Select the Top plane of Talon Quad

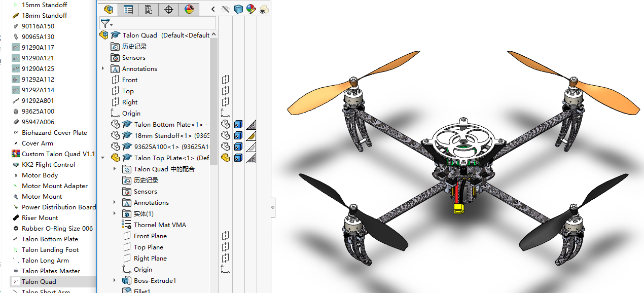tap(128, 91)
